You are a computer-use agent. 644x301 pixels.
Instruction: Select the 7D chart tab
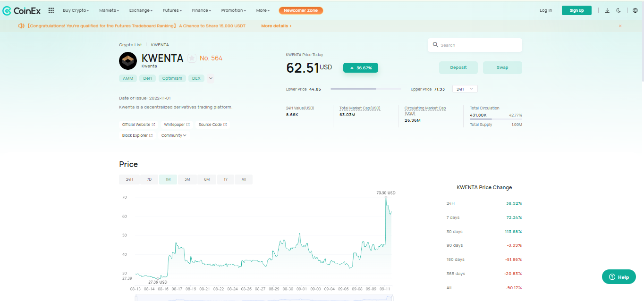pyautogui.click(x=149, y=179)
